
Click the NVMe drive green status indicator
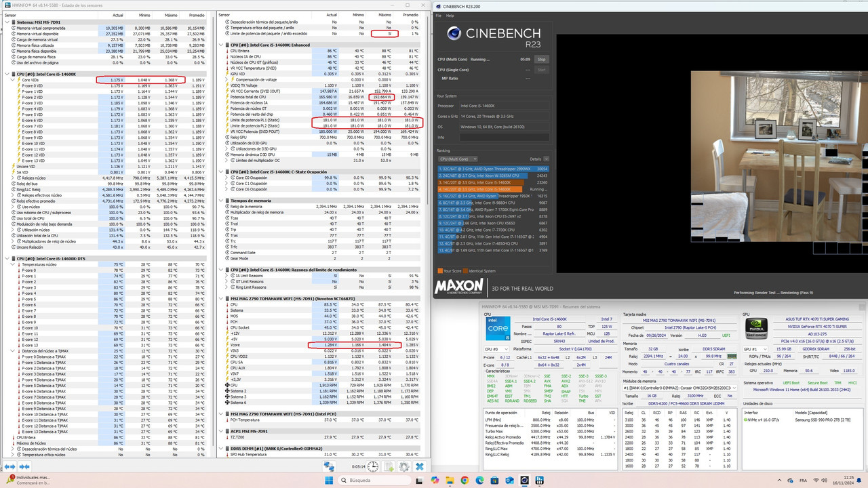point(747,420)
